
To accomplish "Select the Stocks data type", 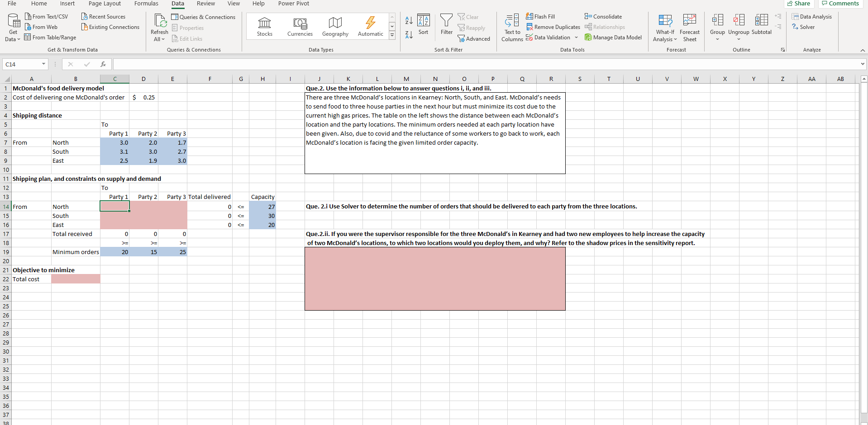I will click(x=264, y=26).
